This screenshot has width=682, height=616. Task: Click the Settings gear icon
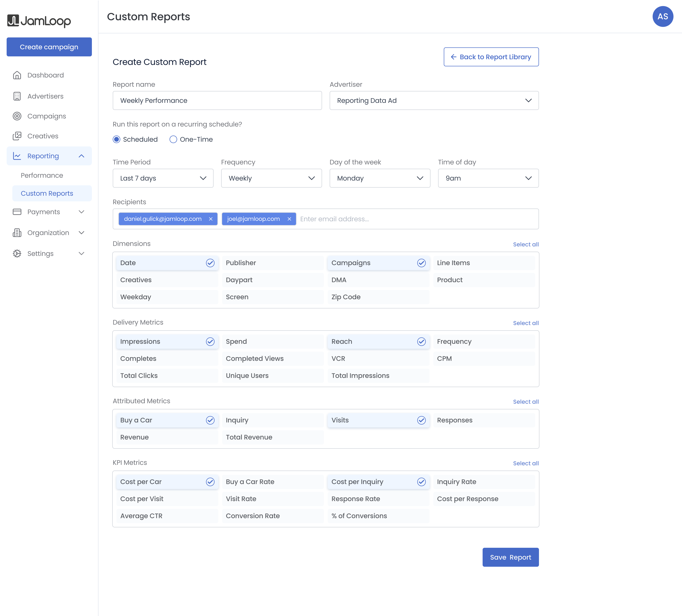coord(17,254)
